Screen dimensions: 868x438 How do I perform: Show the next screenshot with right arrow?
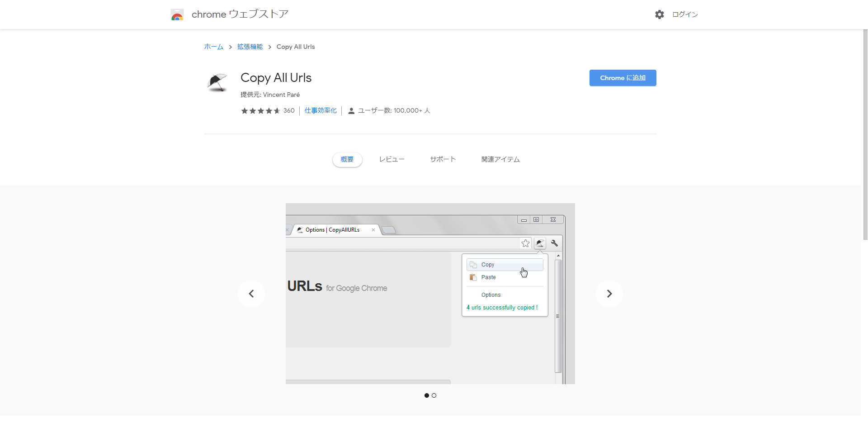609,294
